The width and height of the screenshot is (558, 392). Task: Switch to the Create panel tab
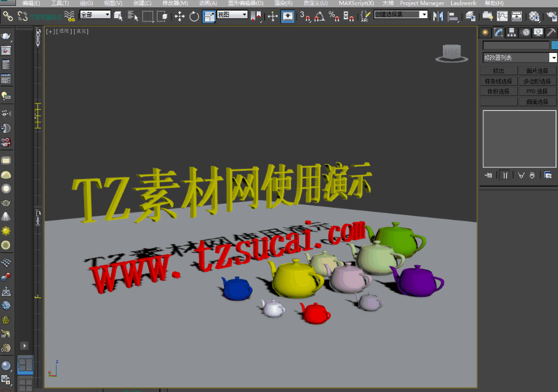[485, 33]
